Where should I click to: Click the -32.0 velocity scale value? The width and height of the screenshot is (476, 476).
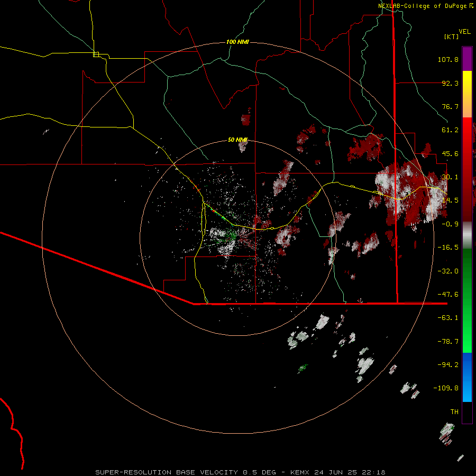448,271
